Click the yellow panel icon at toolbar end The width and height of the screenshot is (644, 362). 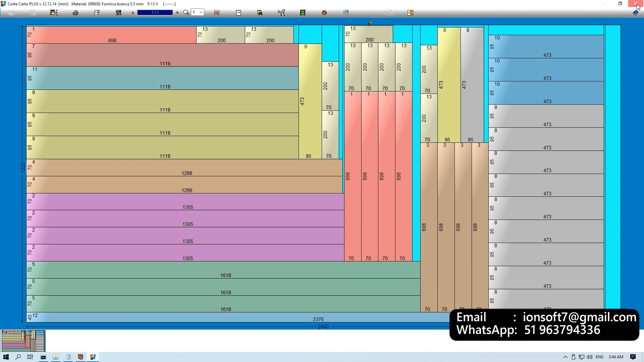click(x=410, y=13)
